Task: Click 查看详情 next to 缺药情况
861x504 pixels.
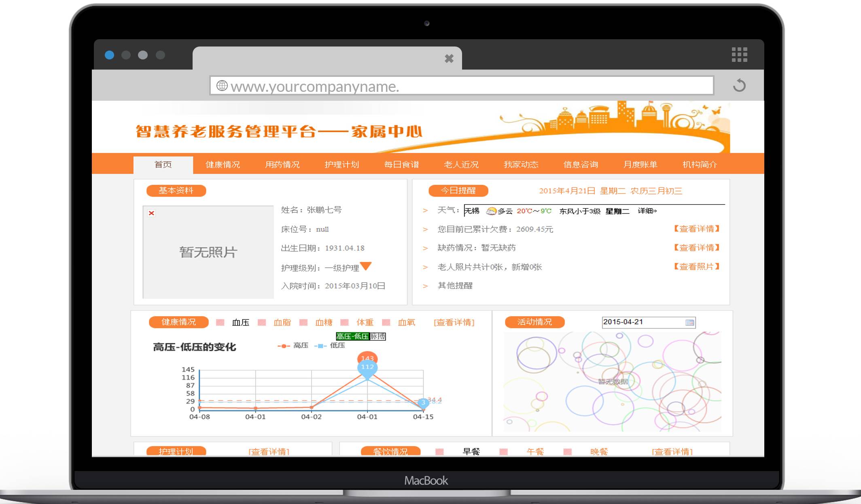Action: pos(696,248)
